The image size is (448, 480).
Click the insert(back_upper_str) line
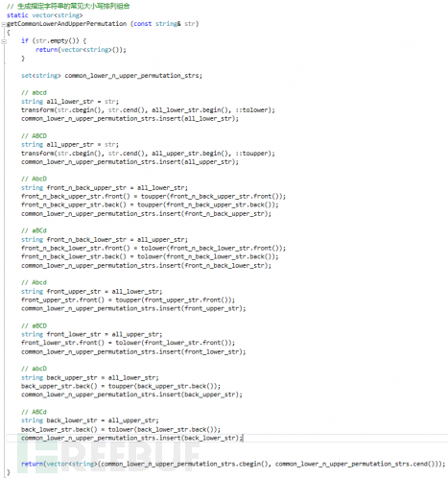131,395
